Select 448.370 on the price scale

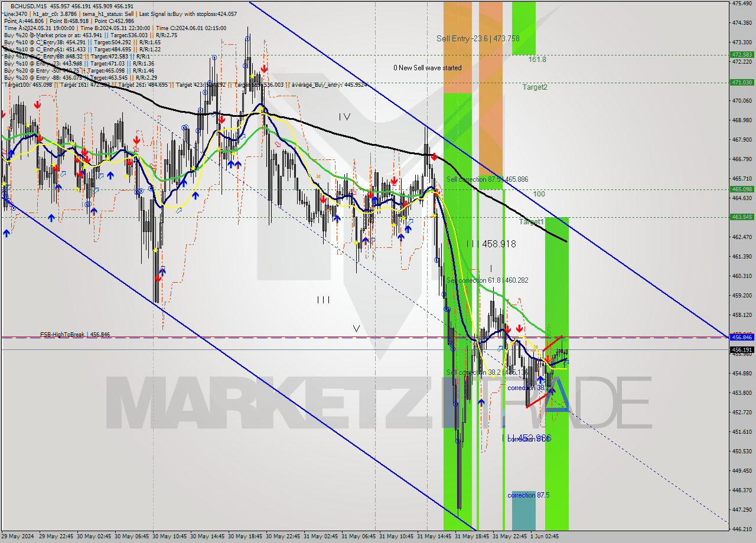click(741, 490)
